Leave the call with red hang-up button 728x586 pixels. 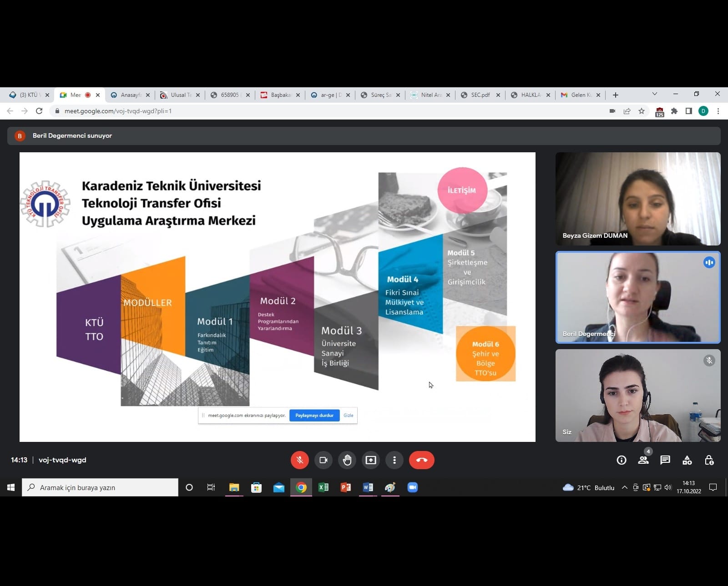pos(421,460)
